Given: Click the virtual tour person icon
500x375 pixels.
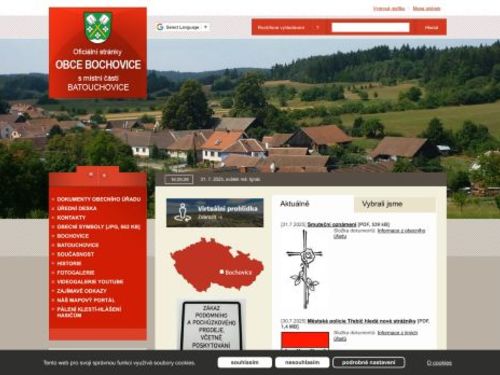Looking at the screenshot, I should [x=182, y=212].
